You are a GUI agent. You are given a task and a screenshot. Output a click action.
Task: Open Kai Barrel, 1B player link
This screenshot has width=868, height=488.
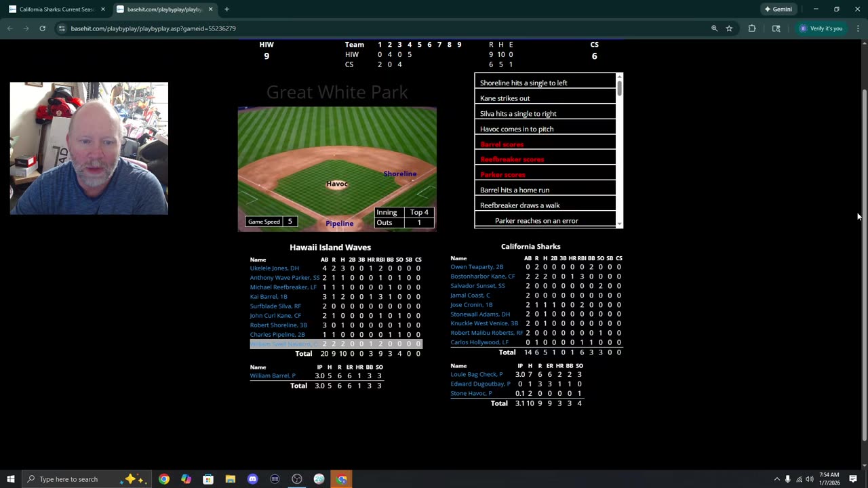269,296
